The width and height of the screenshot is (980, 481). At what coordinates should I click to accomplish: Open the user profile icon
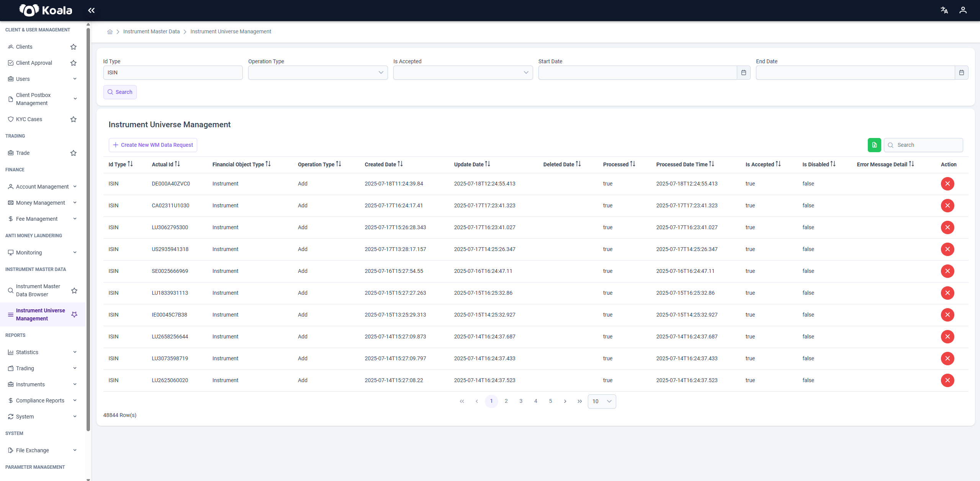[x=963, y=10]
